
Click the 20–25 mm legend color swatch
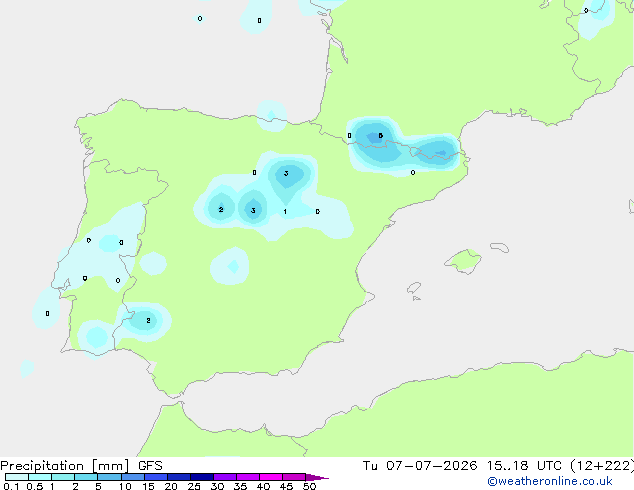(x=178, y=477)
